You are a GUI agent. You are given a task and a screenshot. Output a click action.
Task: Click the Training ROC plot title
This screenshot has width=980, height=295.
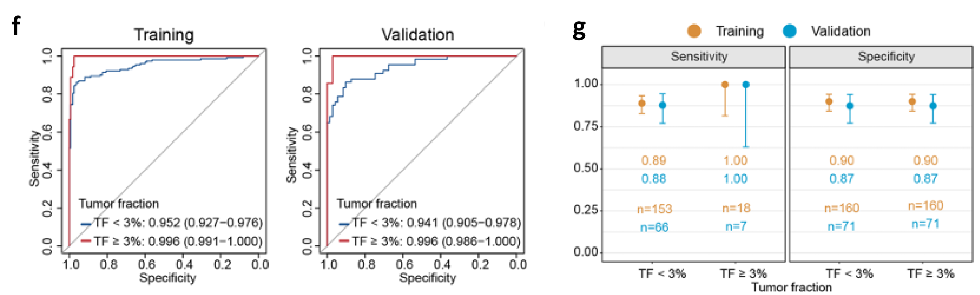pyautogui.click(x=164, y=35)
